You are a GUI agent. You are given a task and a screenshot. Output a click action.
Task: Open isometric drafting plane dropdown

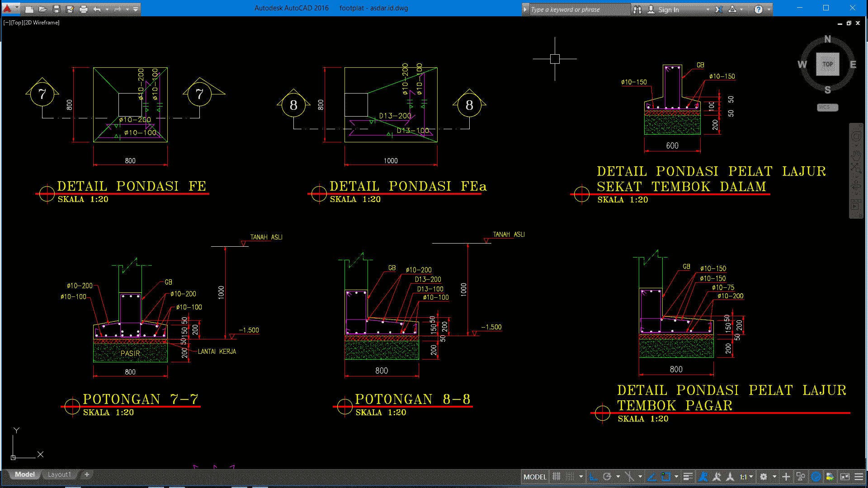coord(640,477)
